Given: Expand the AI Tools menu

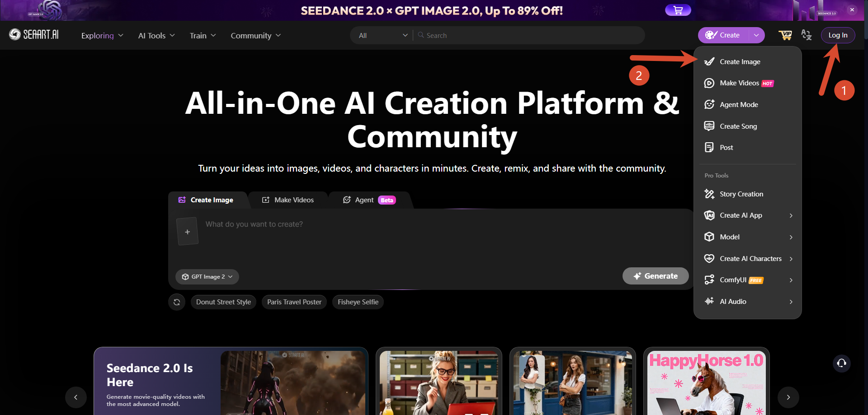Looking at the screenshot, I should click(156, 36).
